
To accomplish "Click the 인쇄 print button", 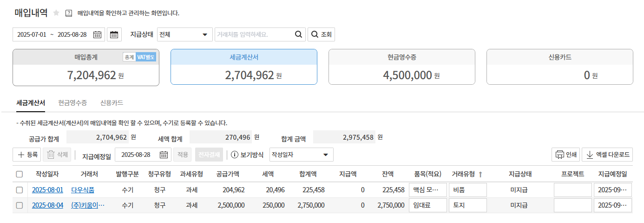I will [x=565, y=155].
